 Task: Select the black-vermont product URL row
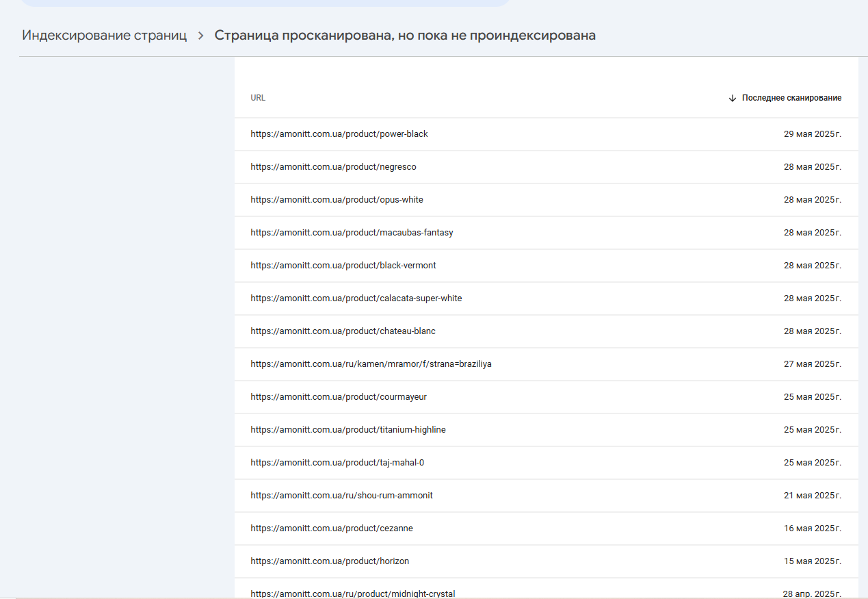(546, 266)
